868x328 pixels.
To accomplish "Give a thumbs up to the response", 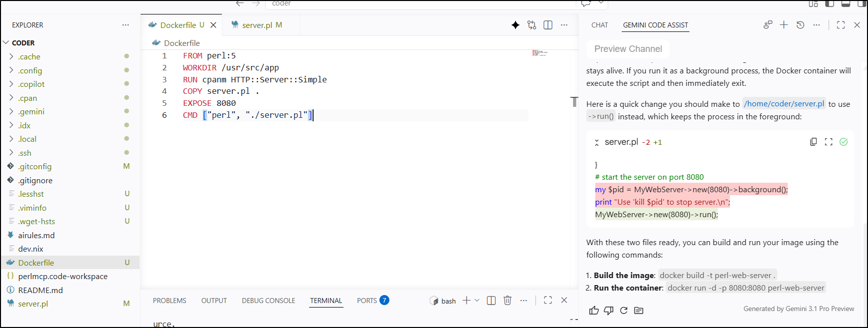I will point(594,311).
